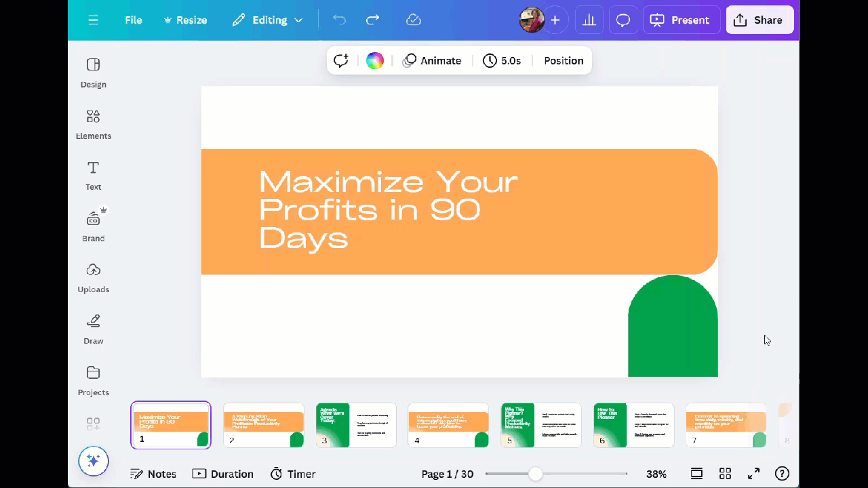This screenshot has width=868, height=488.
Task: Open the File menu
Action: click(x=134, y=20)
